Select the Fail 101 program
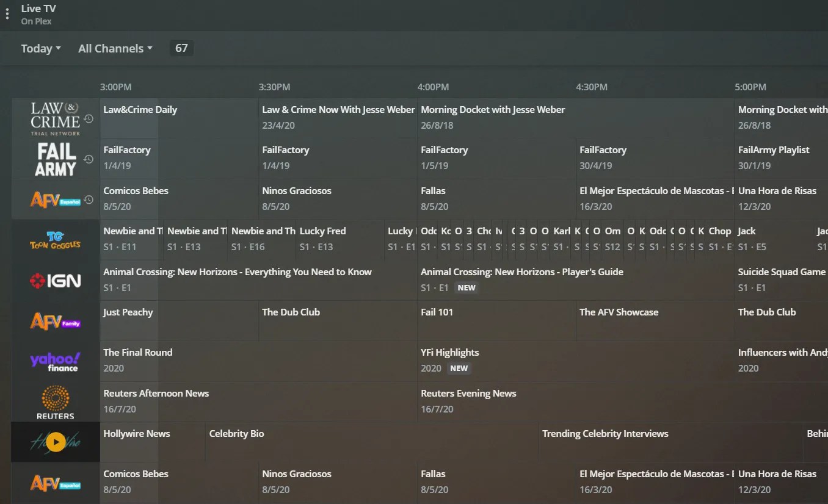The width and height of the screenshot is (828, 504). [497, 320]
